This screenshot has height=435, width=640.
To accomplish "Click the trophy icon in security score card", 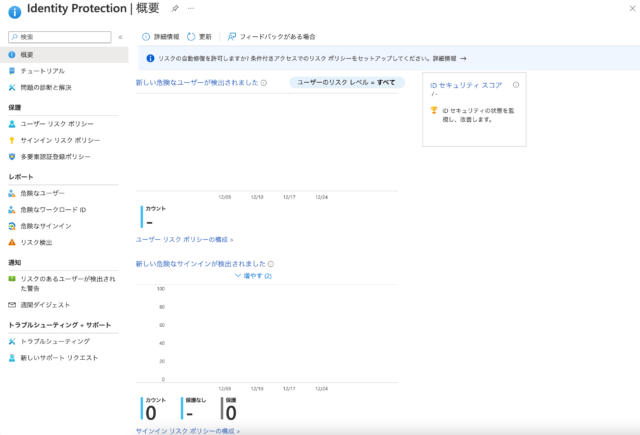I will (x=434, y=110).
